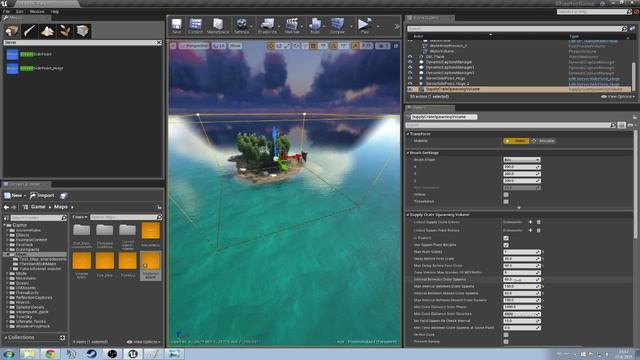This screenshot has height=360, width=640.
Task: Open the Filters dropdown in Content Browser
Action: click(80, 218)
